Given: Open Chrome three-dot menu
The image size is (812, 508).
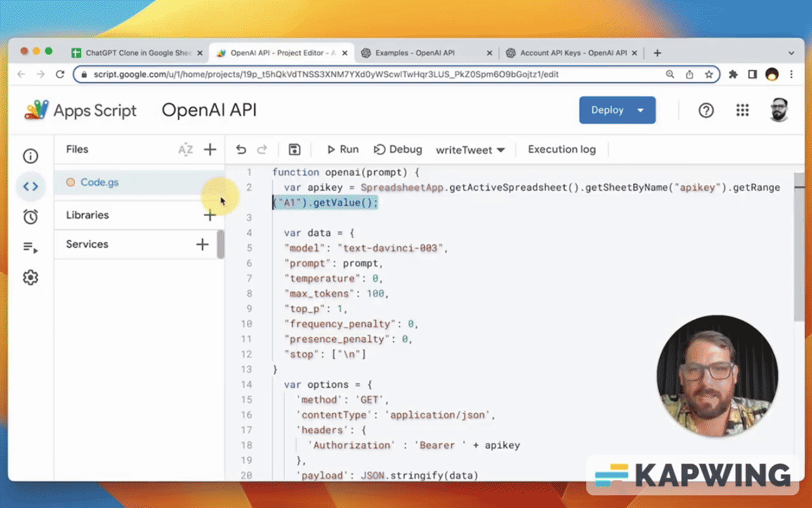Looking at the screenshot, I should point(792,74).
